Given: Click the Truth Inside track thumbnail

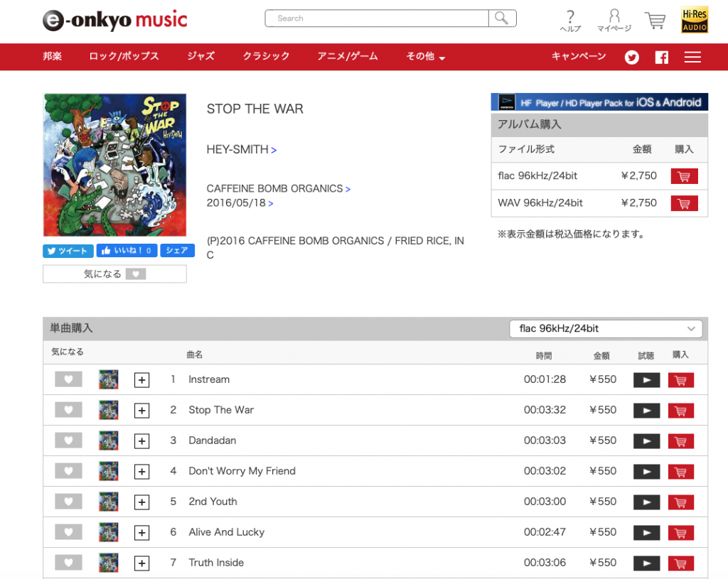Looking at the screenshot, I should click(x=109, y=563).
